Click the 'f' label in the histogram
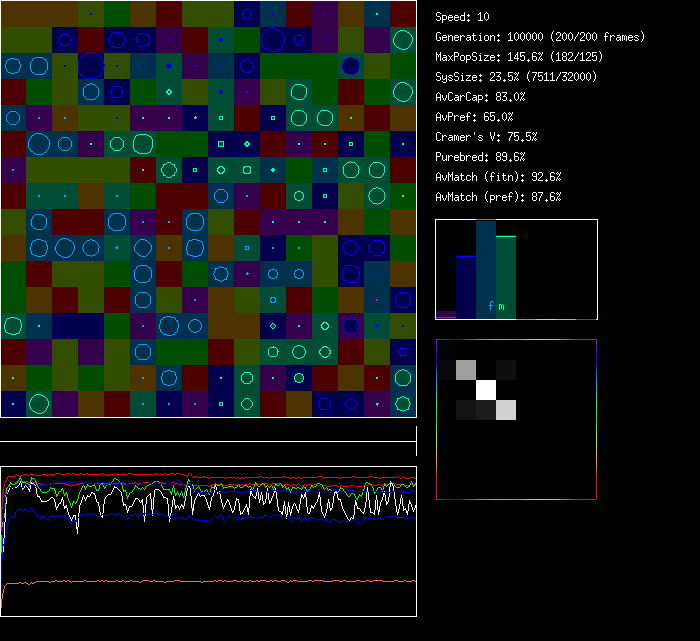 click(491, 306)
